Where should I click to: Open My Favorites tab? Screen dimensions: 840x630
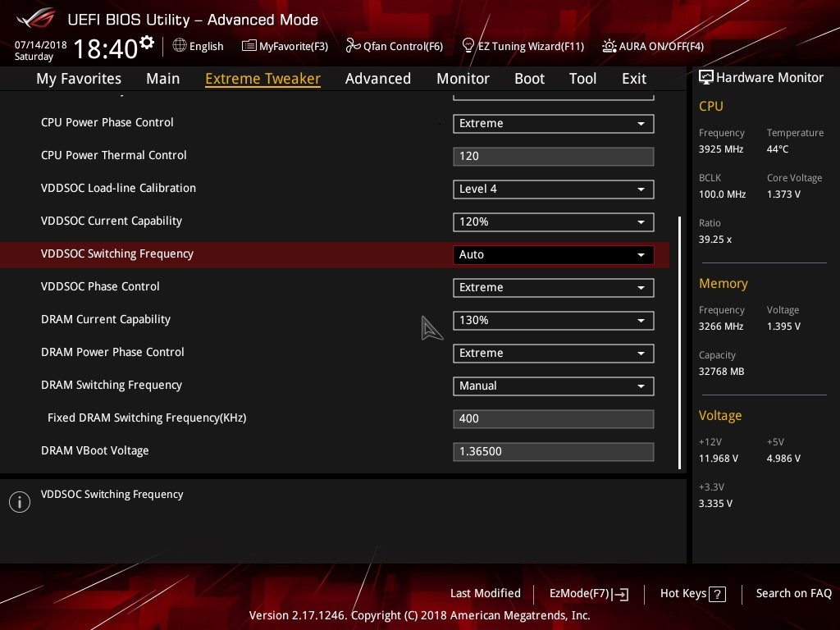coord(79,79)
